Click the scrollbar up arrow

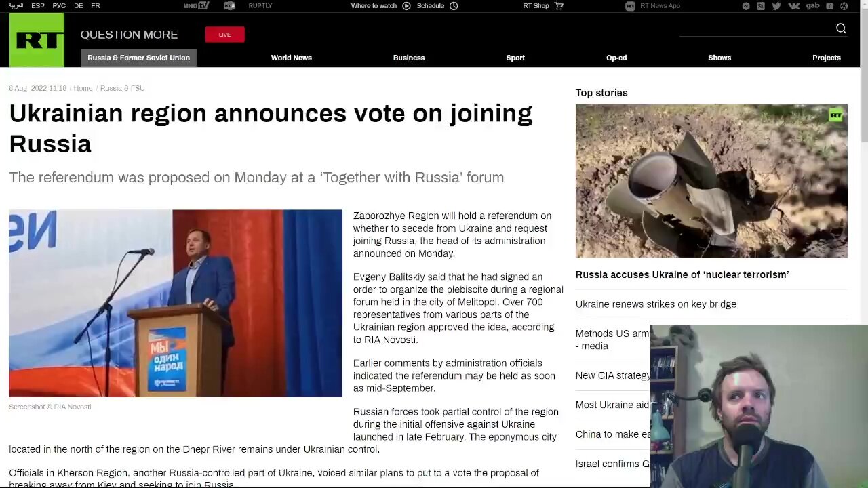pos(864,5)
